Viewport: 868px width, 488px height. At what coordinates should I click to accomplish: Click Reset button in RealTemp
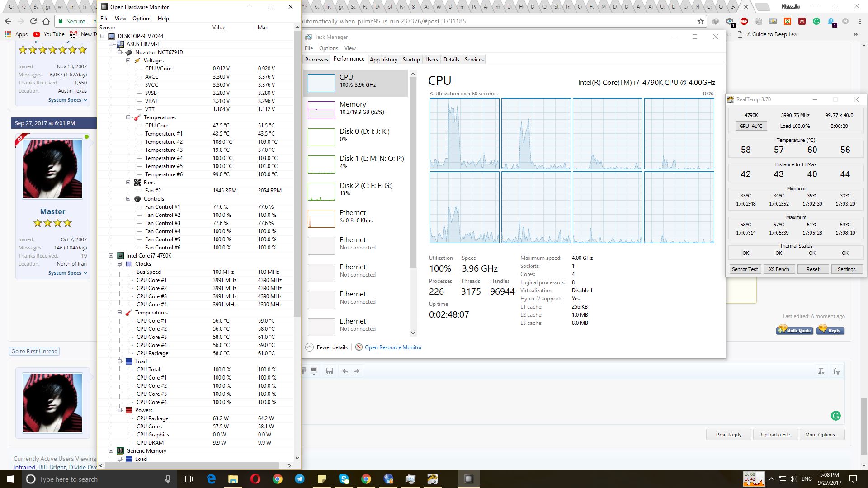[x=813, y=269]
